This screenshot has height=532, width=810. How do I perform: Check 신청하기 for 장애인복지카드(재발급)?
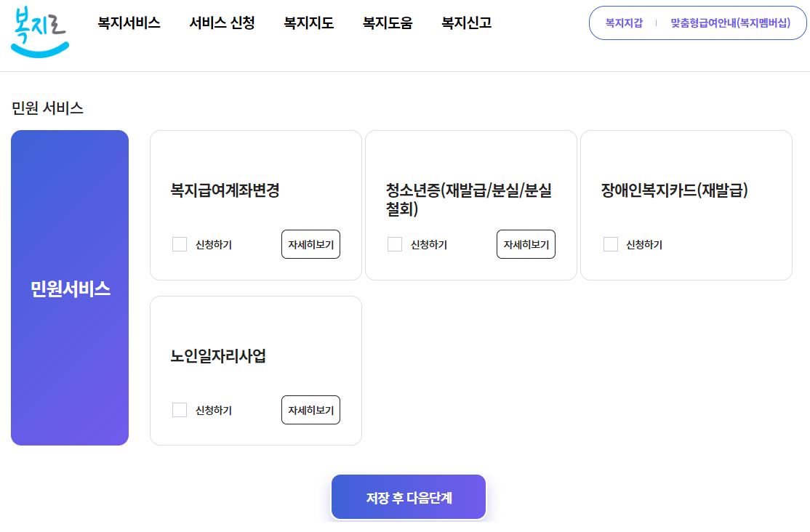(610, 244)
